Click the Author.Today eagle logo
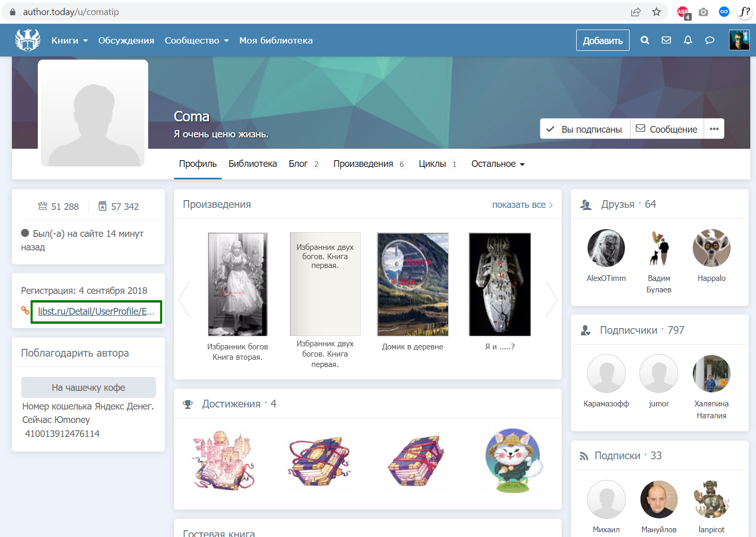This screenshot has height=537, width=756. click(x=28, y=40)
